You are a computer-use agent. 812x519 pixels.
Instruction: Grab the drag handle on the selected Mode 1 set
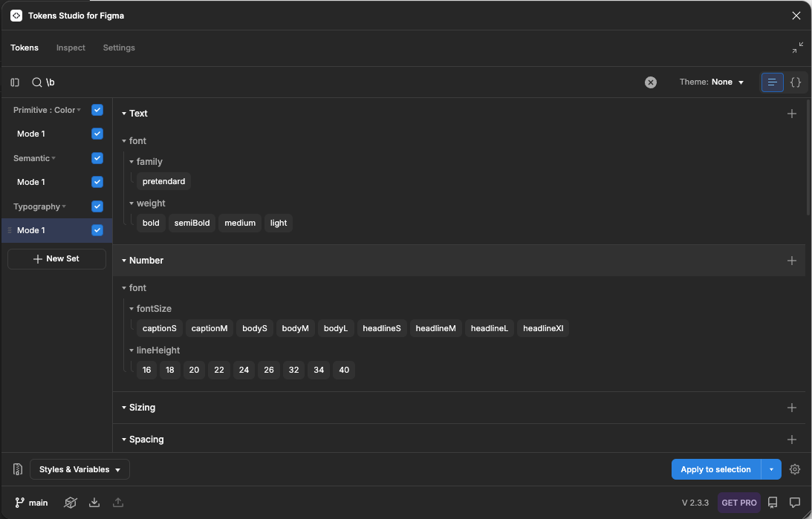10,230
